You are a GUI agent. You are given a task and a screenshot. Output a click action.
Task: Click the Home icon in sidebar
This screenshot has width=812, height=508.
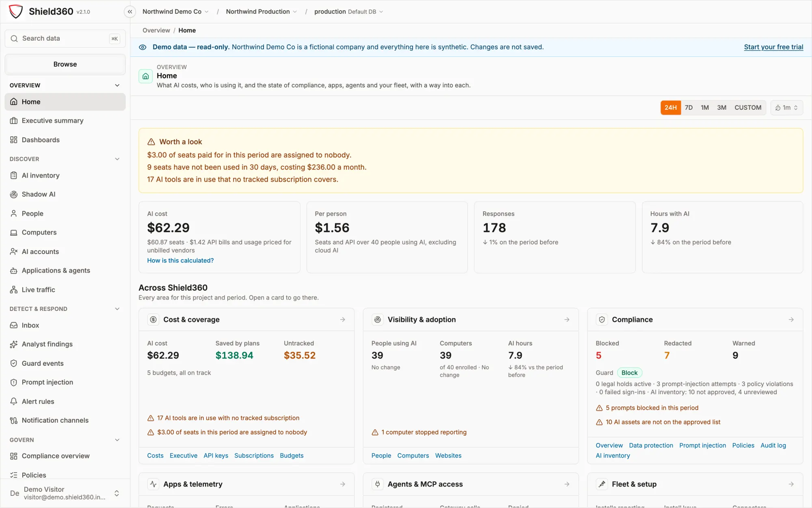[x=14, y=102]
